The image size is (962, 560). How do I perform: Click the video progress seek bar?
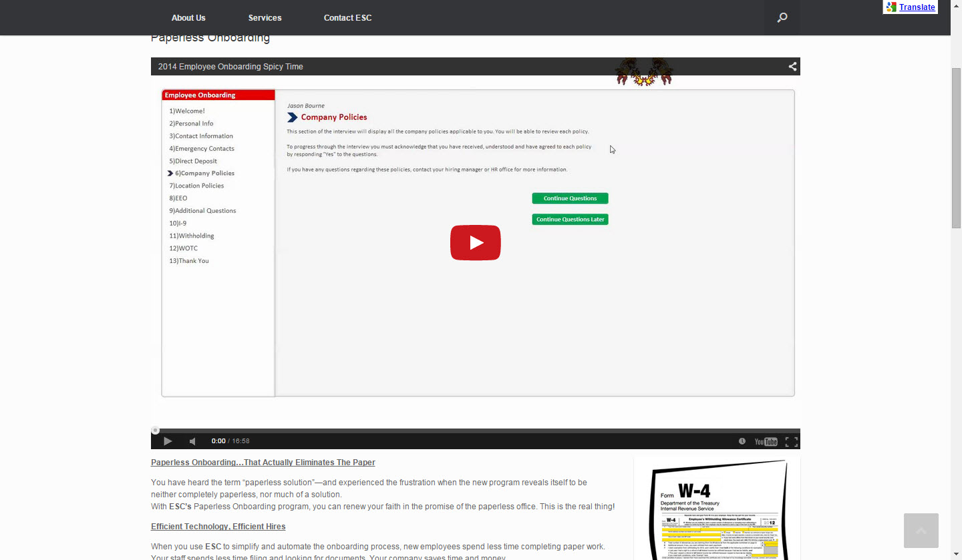coord(476,431)
